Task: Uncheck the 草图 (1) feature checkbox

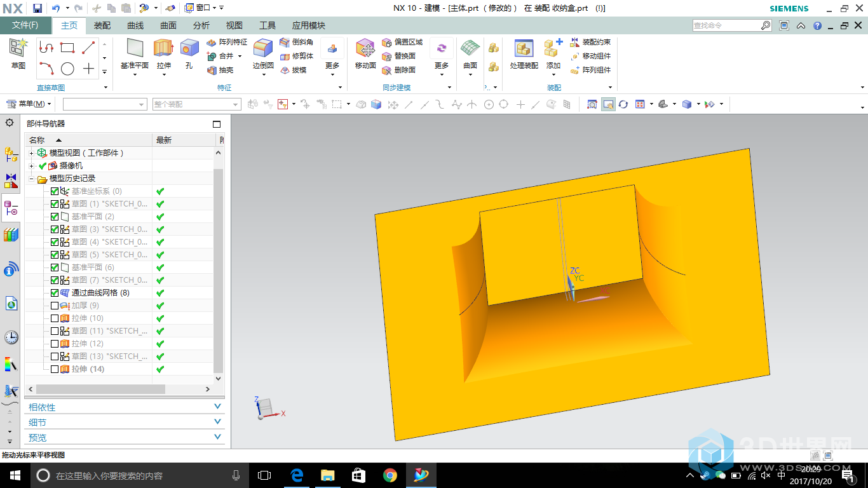Action: point(55,204)
